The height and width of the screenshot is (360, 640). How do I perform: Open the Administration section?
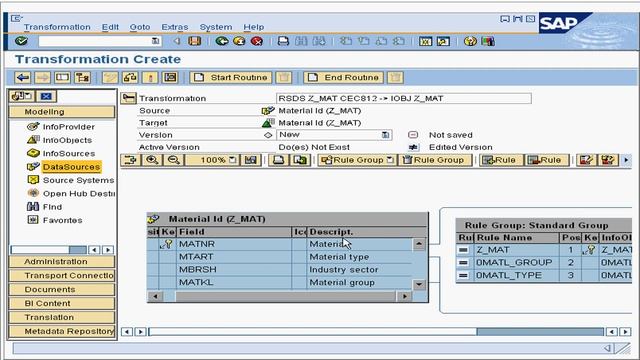(62, 262)
